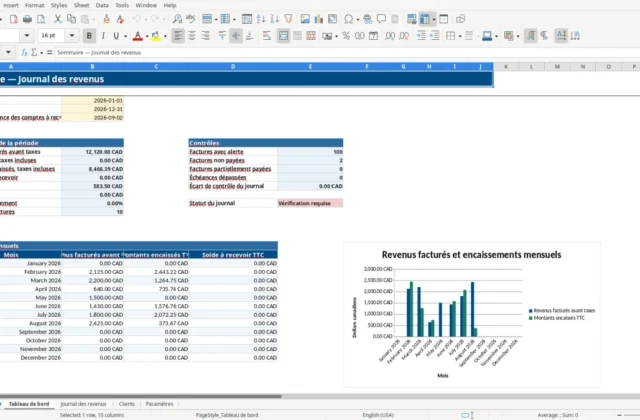
Task: Switch to Paramètres sheet tab
Action: [x=160, y=404]
